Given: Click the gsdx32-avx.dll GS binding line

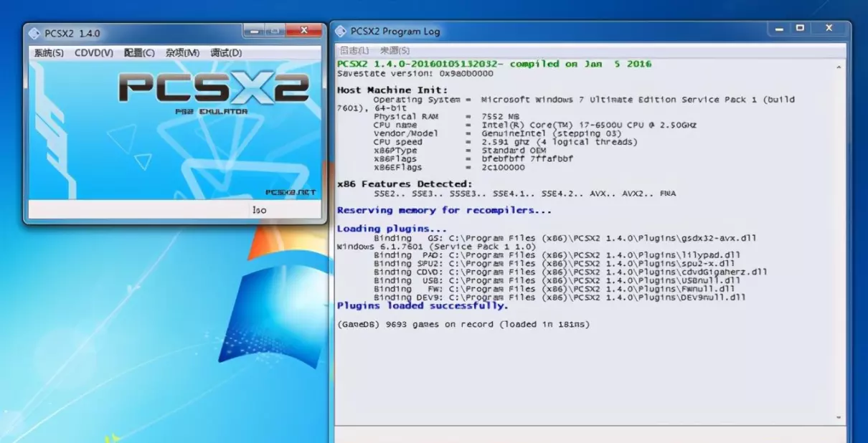Looking at the screenshot, I should (x=565, y=238).
